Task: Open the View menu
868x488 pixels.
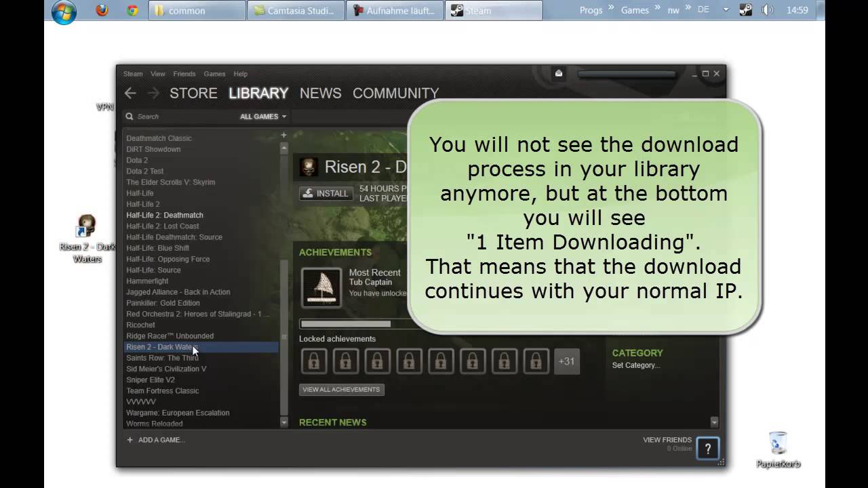Action: pyautogui.click(x=158, y=74)
